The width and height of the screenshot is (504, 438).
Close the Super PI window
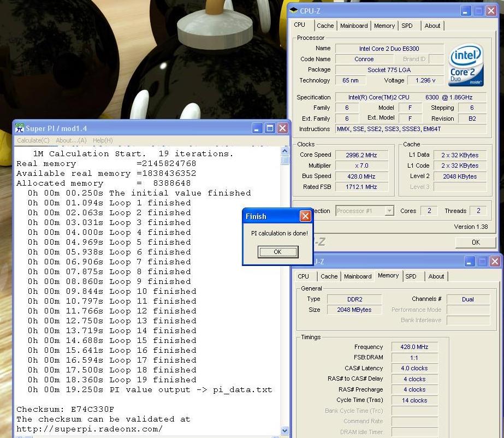pos(282,128)
